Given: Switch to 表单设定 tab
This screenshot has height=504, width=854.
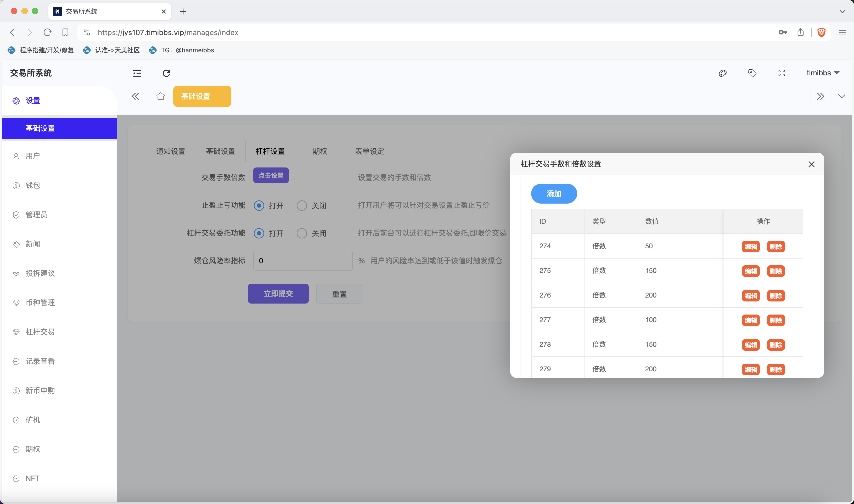Looking at the screenshot, I should pos(369,152).
